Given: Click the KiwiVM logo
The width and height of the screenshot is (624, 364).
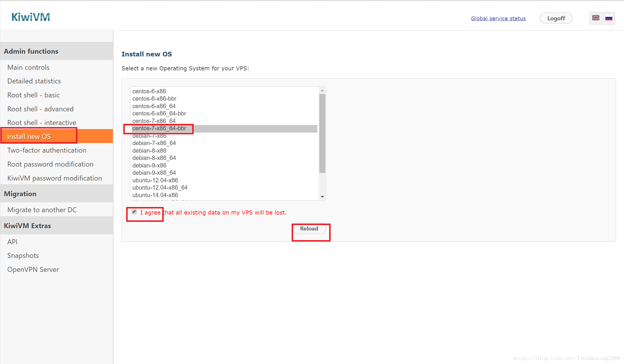Looking at the screenshot, I should (31, 17).
